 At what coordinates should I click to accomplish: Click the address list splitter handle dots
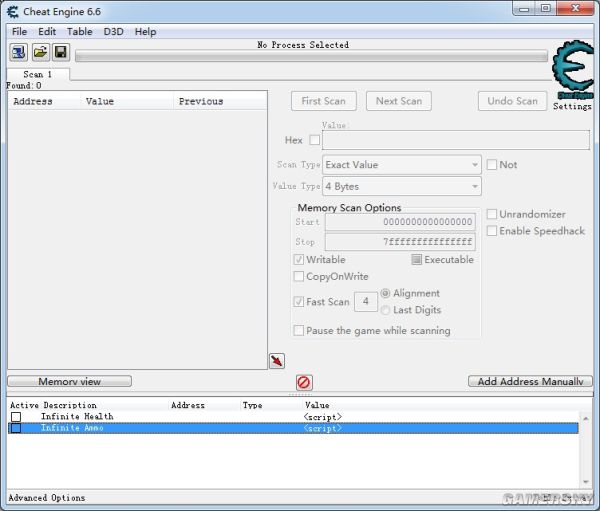point(300,394)
